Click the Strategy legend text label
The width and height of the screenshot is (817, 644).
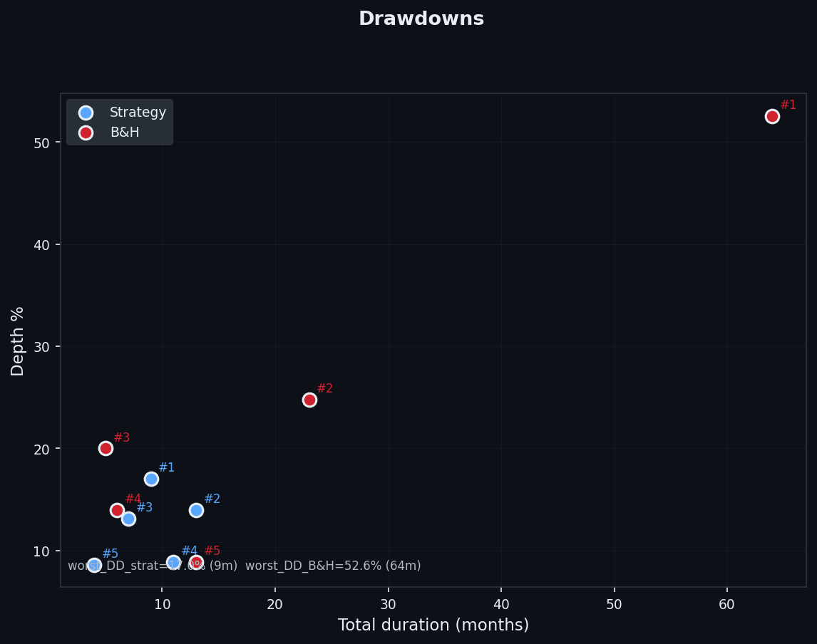pyautogui.click(x=138, y=113)
